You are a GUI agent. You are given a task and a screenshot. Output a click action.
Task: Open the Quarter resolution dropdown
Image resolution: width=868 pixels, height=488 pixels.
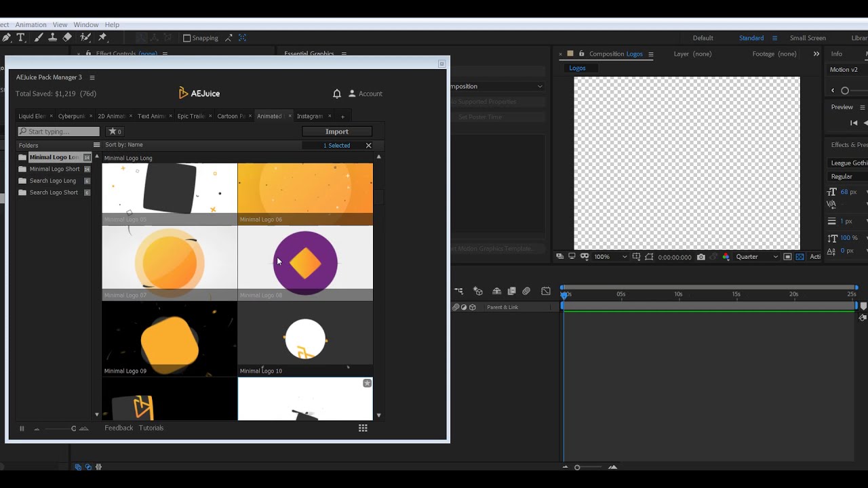tap(757, 257)
